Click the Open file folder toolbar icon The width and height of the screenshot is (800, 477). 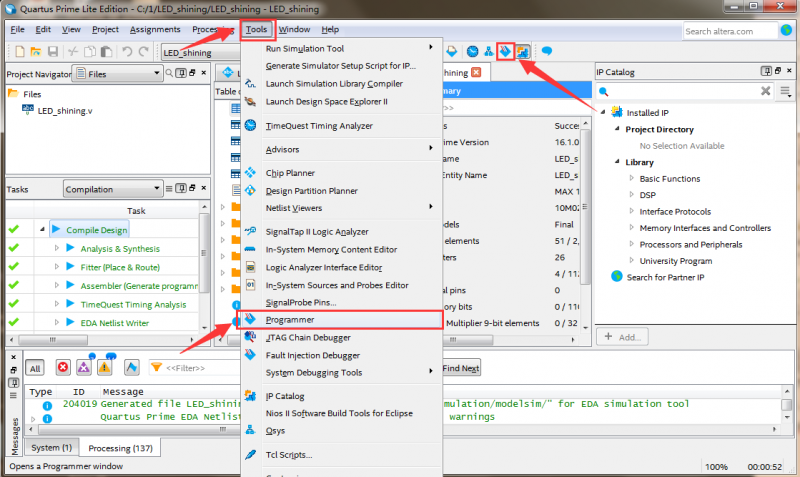click(x=36, y=52)
